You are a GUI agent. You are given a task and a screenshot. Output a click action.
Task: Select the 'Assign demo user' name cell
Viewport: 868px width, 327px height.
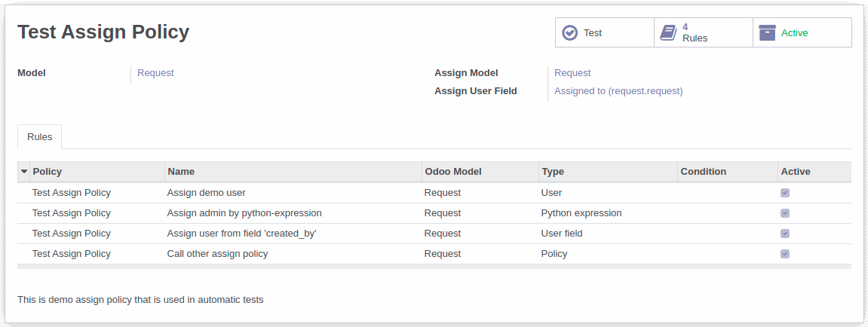(293, 193)
